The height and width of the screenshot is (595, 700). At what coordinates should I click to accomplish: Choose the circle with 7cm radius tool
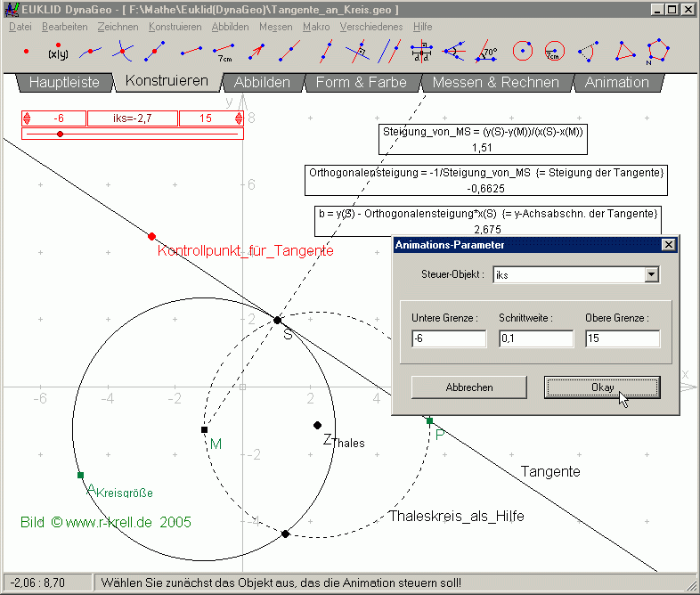pyautogui.click(x=553, y=52)
